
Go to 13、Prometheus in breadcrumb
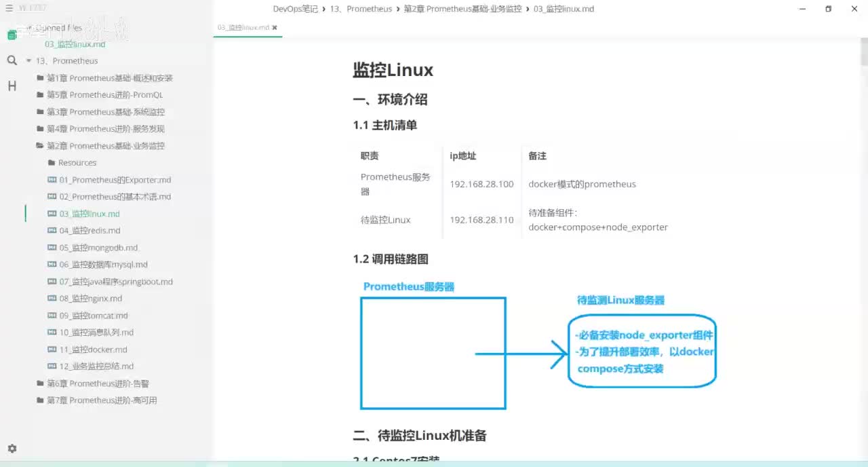pos(361,9)
